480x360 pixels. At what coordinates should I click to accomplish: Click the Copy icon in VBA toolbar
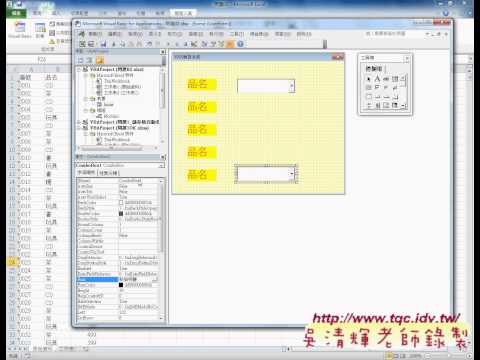click(x=122, y=44)
